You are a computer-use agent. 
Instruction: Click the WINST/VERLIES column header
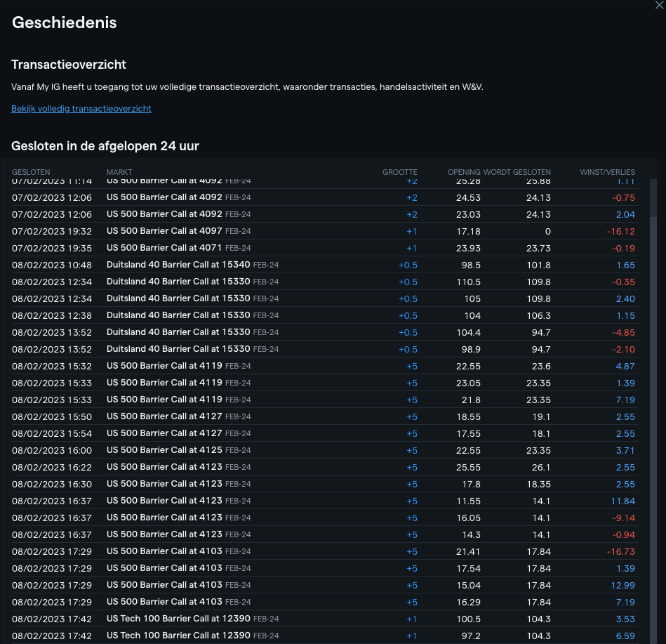coord(607,172)
